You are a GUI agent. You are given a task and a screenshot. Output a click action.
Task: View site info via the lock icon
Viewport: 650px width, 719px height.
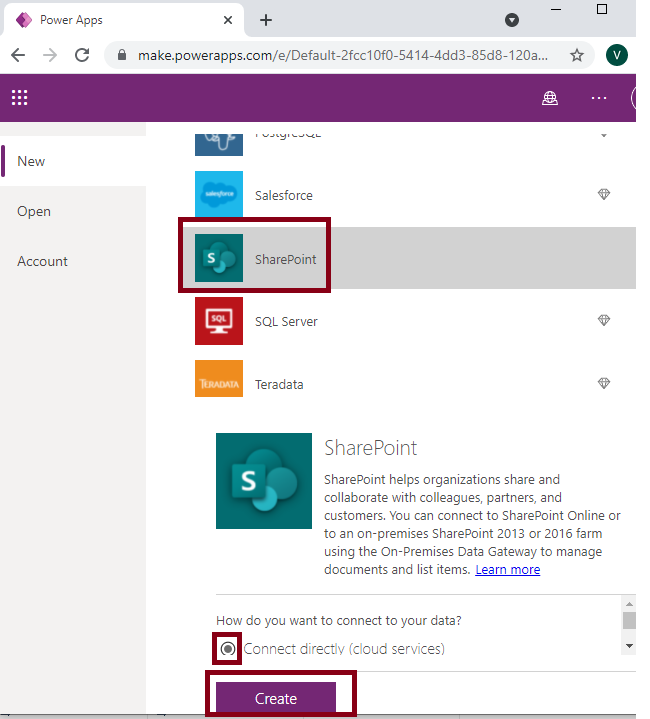[x=121, y=55]
